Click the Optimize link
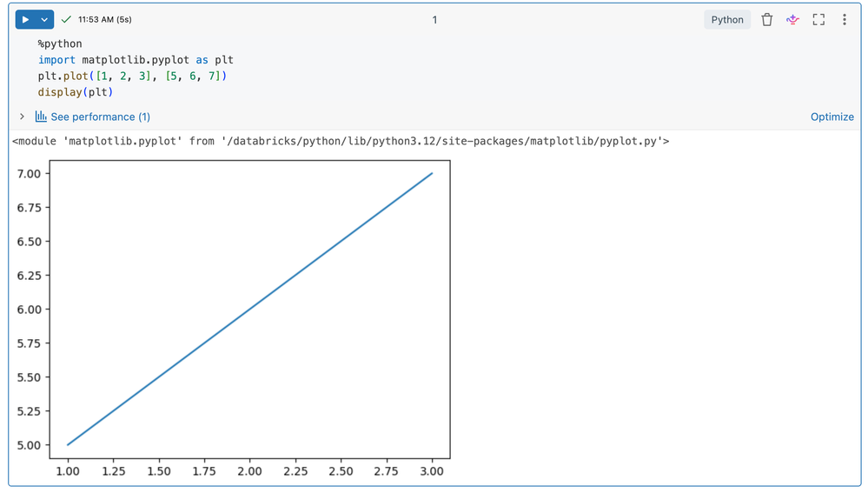The image size is (868, 493). pos(832,117)
